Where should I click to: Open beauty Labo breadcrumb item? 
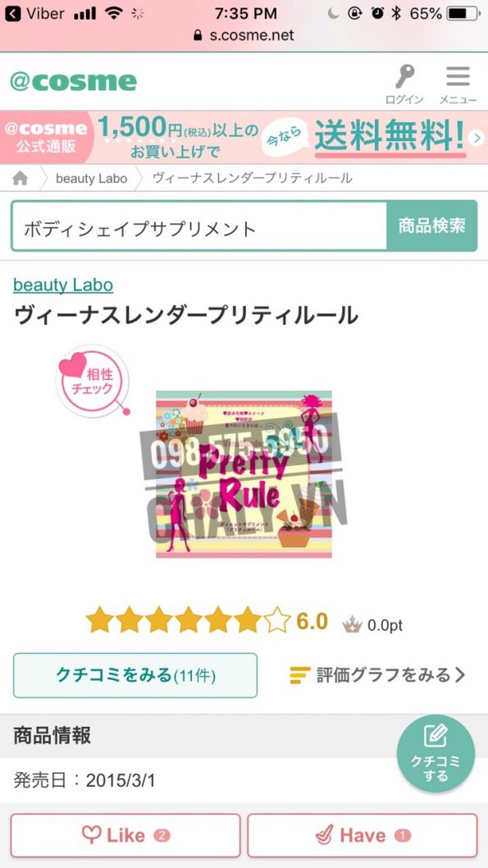pyautogui.click(x=91, y=178)
